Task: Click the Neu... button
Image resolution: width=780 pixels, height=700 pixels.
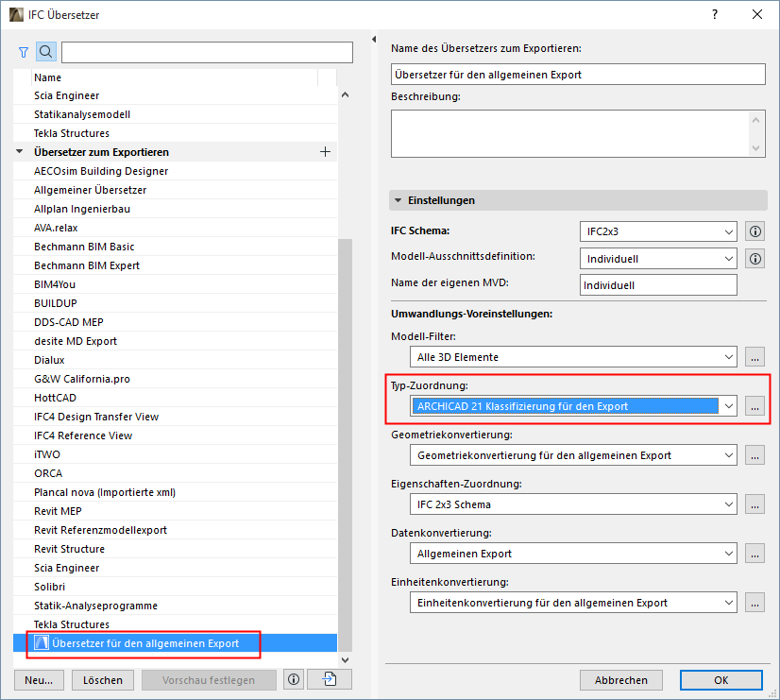Action: pyautogui.click(x=39, y=680)
